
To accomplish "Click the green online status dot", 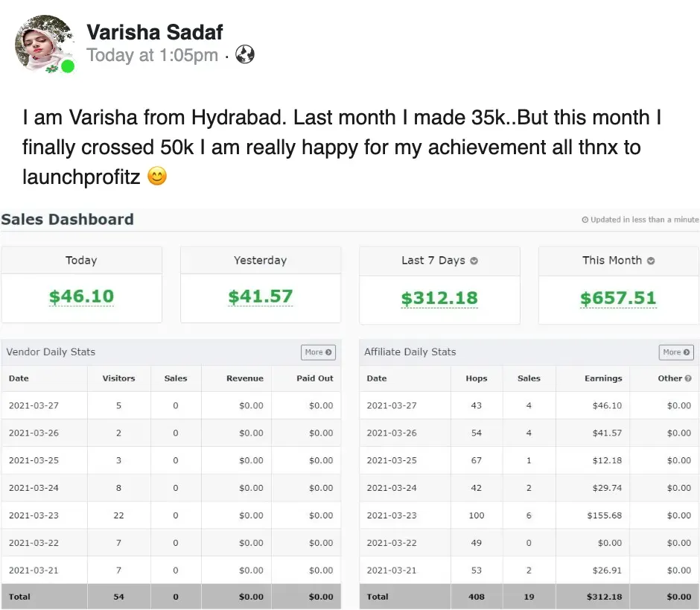I will [68, 67].
